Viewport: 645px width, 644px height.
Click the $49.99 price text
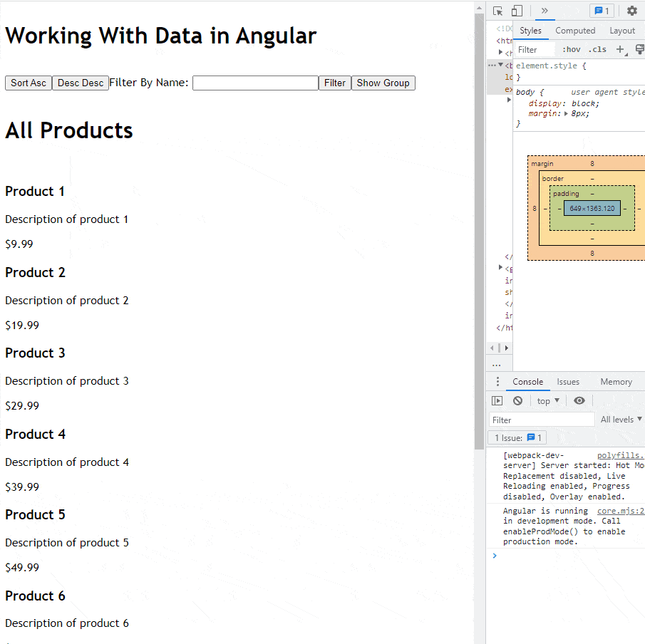[22, 568]
